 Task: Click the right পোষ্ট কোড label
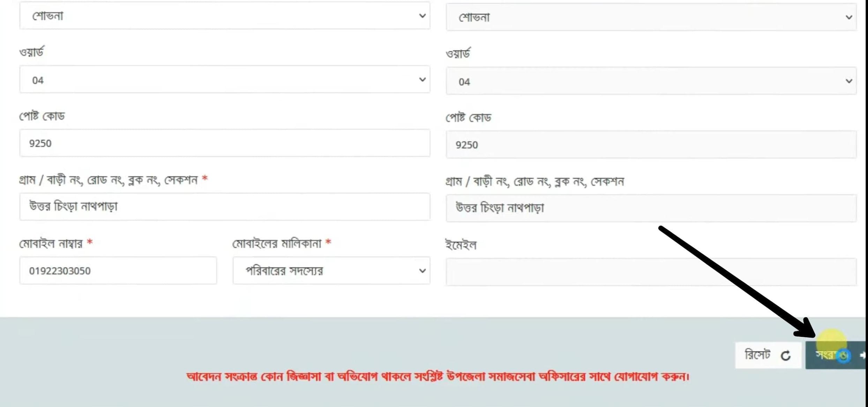(x=468, y=118)
